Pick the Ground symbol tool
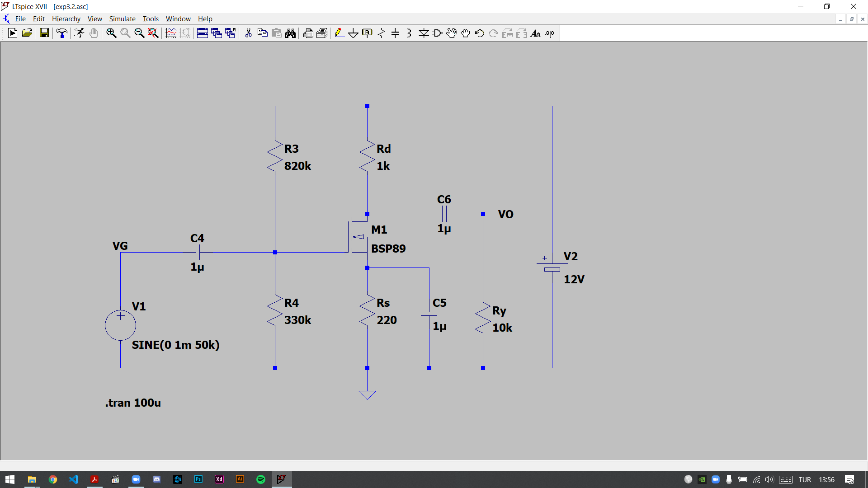Image resolution: width=868 pixels, height=488 pixels. point(353,33)
